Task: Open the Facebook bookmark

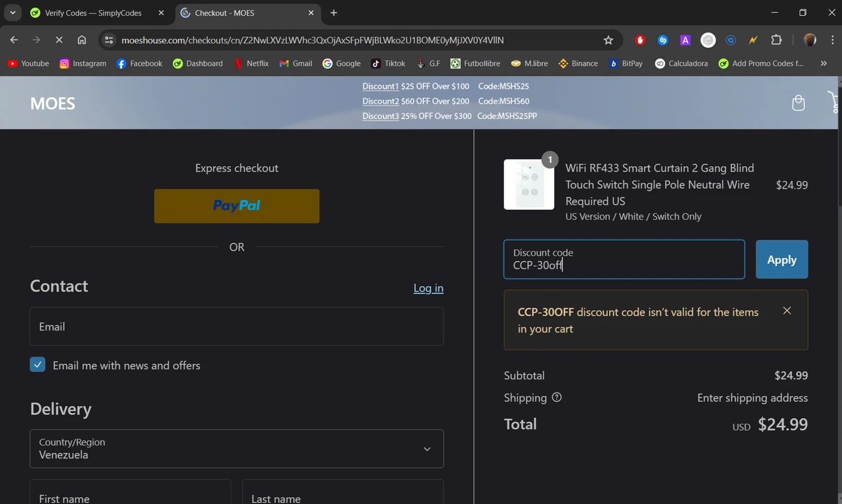Action: coord(139,63)
